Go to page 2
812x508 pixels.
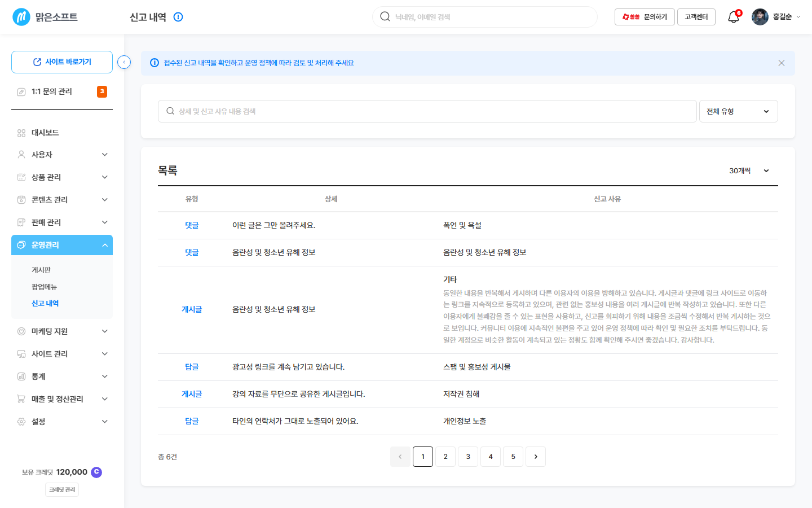tap(445, 457)
